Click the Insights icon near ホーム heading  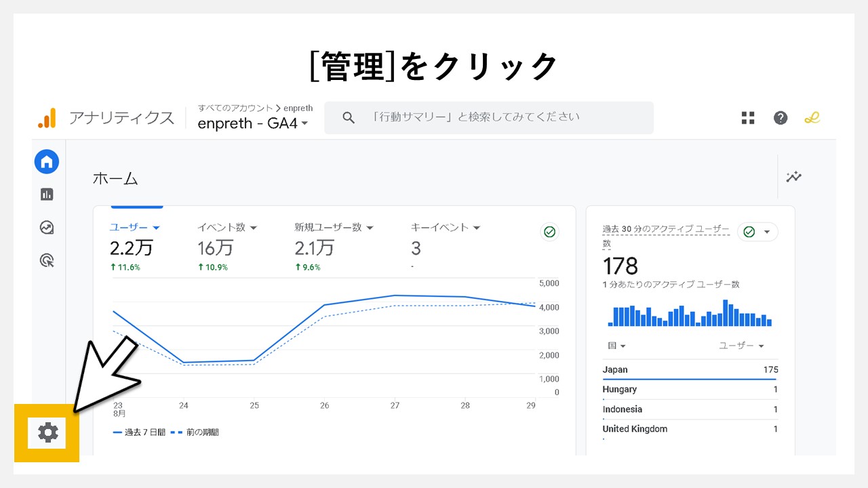(793, 177)
